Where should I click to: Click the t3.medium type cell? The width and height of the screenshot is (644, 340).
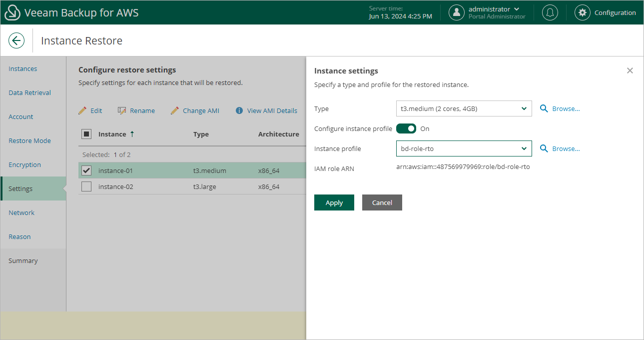click(210, 170)
